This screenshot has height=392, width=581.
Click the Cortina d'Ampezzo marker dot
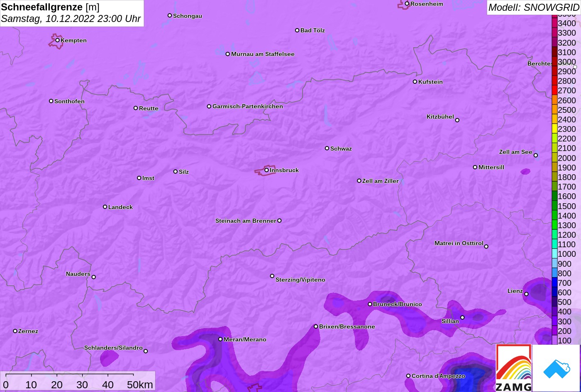pos(408,376)
